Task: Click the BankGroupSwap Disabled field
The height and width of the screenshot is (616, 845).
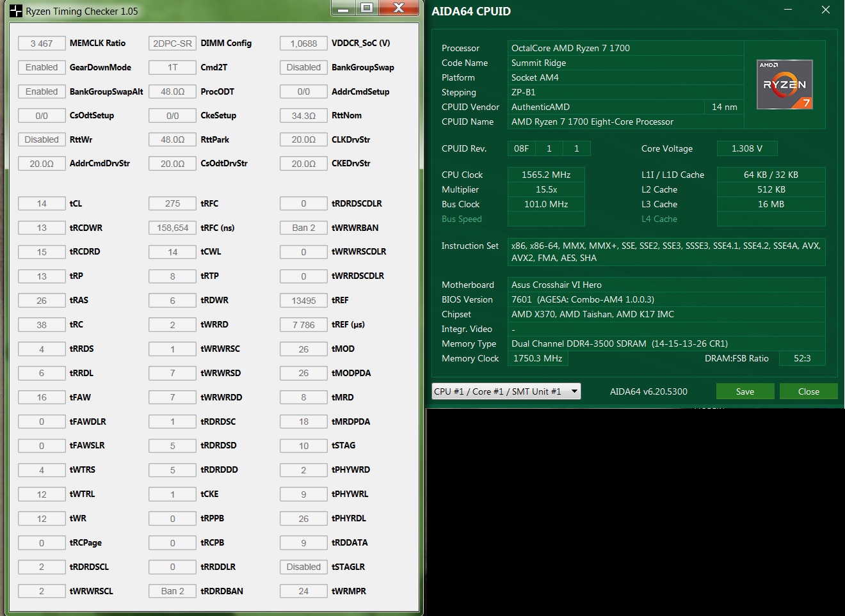Action: pos(303,67)
